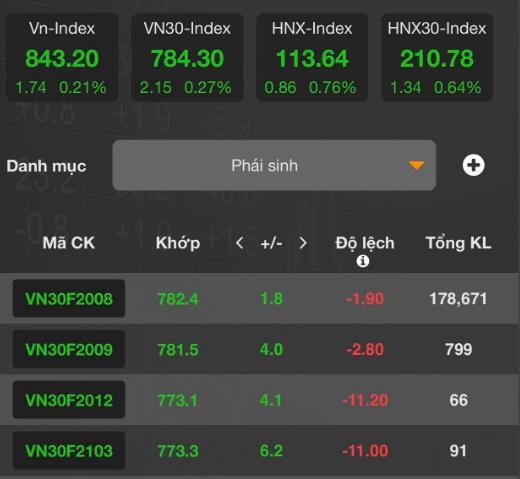This screenshot has width=520, height=479.
Task: Sort by Khớp column header
Action: (x=178, y=243)
